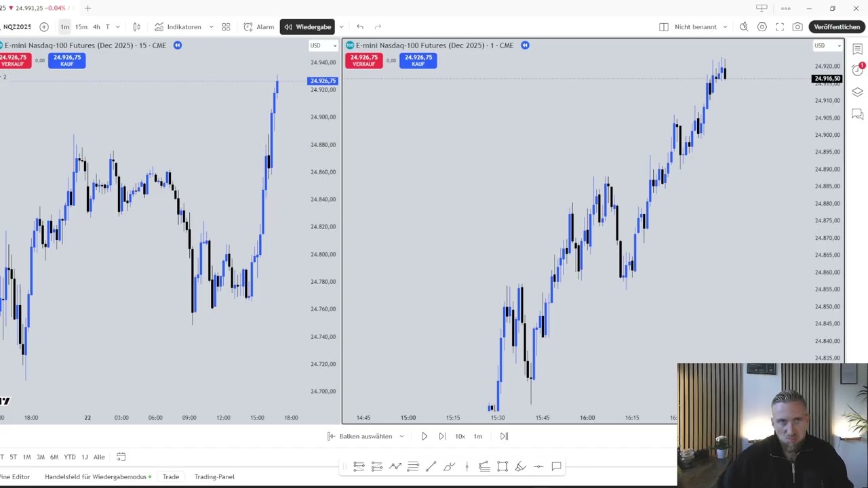
Task: Click the layout setup icon near Nicht benannt
Action: point(664,27)
